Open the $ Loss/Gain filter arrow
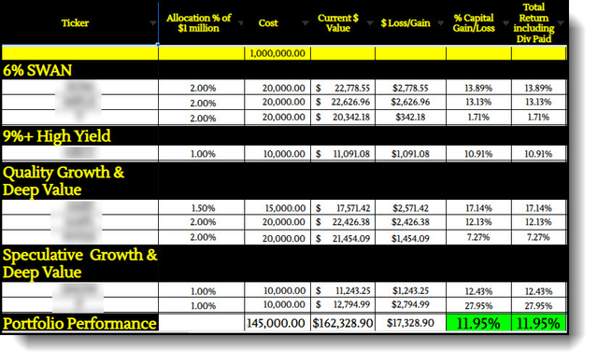Viewport: 598px width, 364px height. [x=440, y=23]
